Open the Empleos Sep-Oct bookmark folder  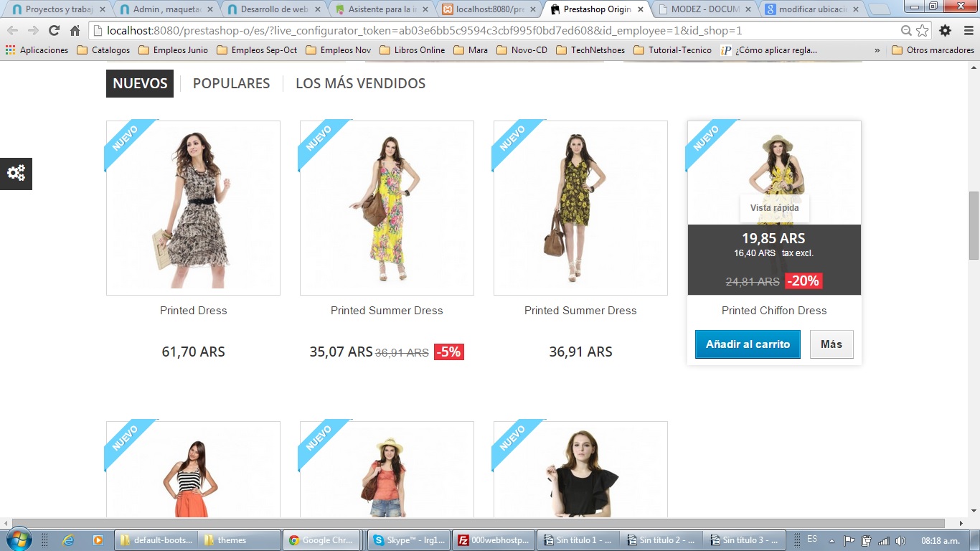(x=257, y=50)
